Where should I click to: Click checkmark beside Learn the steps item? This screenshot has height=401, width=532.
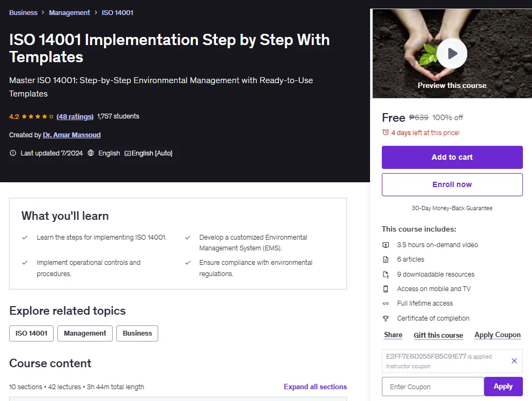(x=25, y=237)
